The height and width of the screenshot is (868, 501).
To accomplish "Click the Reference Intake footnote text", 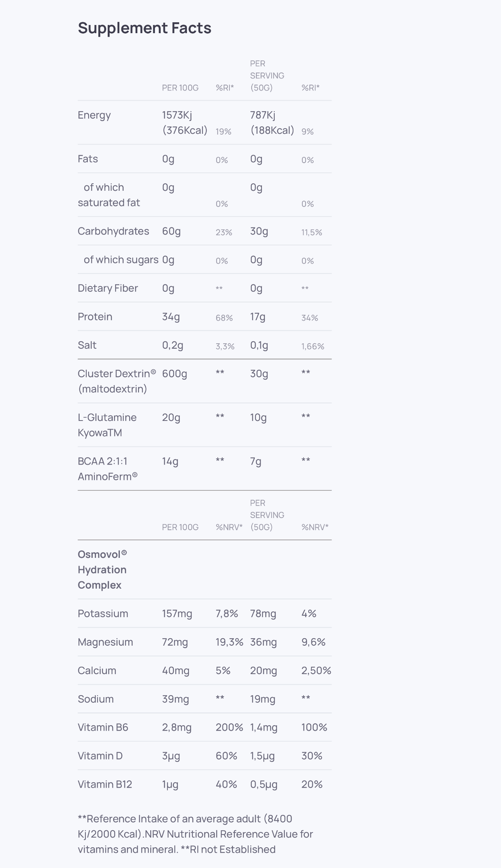I will 195,834.
